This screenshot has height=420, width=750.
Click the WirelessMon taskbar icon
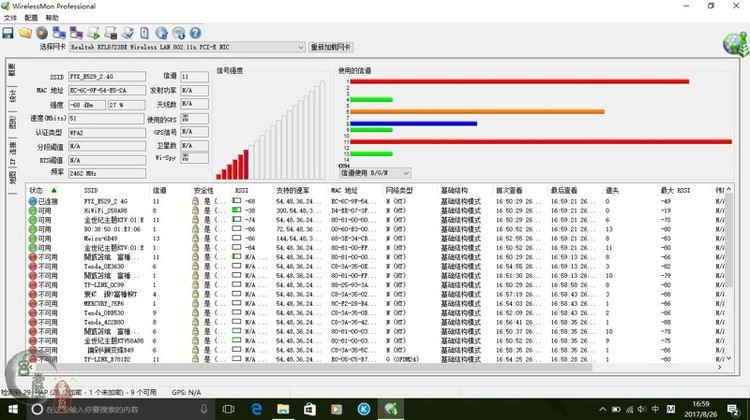(x=391, y=409)
